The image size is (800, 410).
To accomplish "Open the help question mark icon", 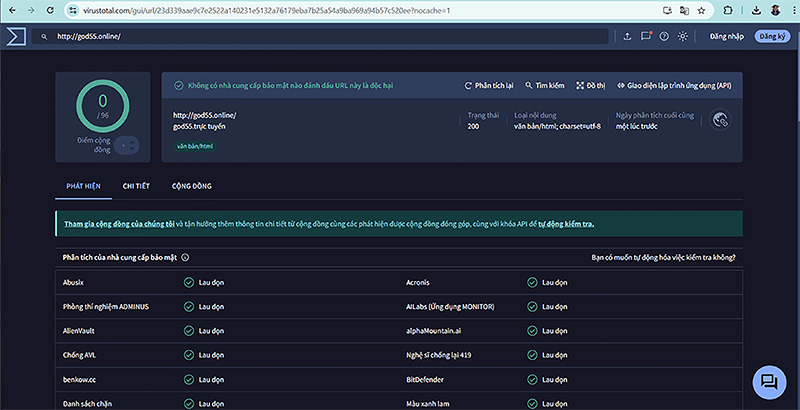I will click(664, 36).
